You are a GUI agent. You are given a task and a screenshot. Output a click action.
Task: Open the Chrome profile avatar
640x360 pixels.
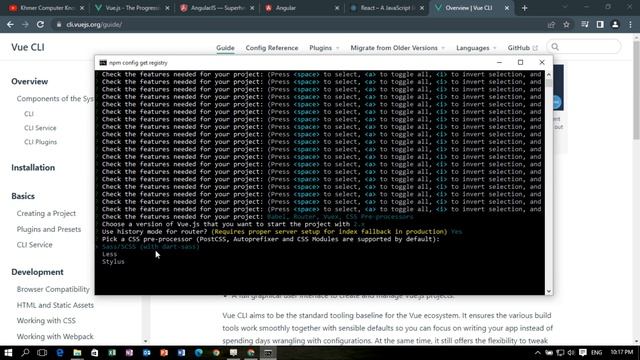click(x=615, y=24)
